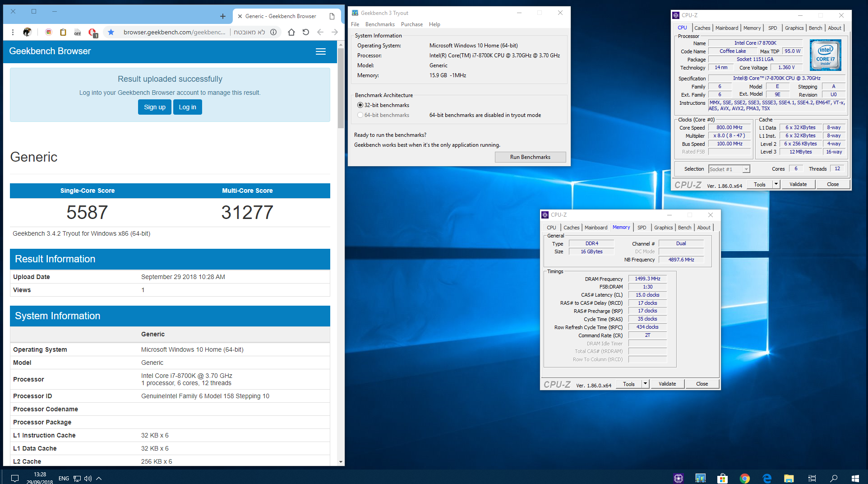Click the CPU-Z title icon in upper window
The height and width of the screenshot is (484, 868).
676,15
